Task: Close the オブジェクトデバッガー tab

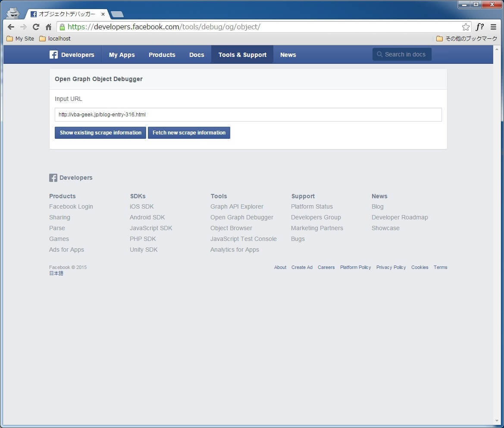Action: [103, 14]
